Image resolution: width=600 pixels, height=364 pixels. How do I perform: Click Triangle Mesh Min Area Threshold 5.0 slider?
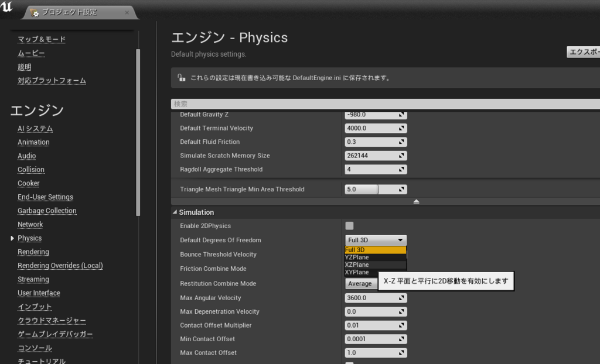[376, 189]
